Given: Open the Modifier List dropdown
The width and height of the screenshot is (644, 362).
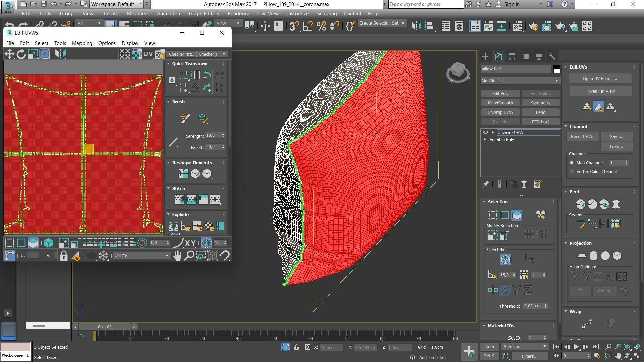Looking at the screenshot, I should coord(520,81).
